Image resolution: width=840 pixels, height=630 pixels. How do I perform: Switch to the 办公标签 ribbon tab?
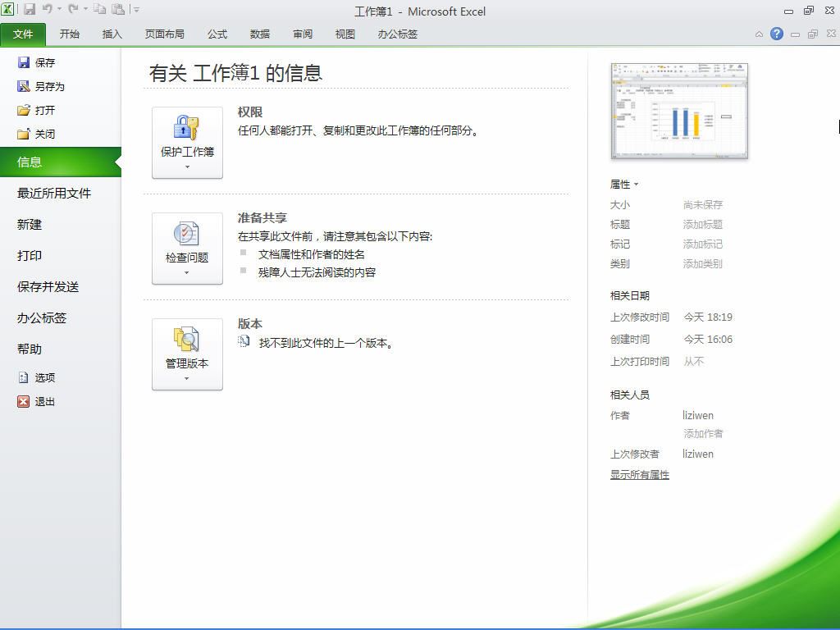(398, 34)
